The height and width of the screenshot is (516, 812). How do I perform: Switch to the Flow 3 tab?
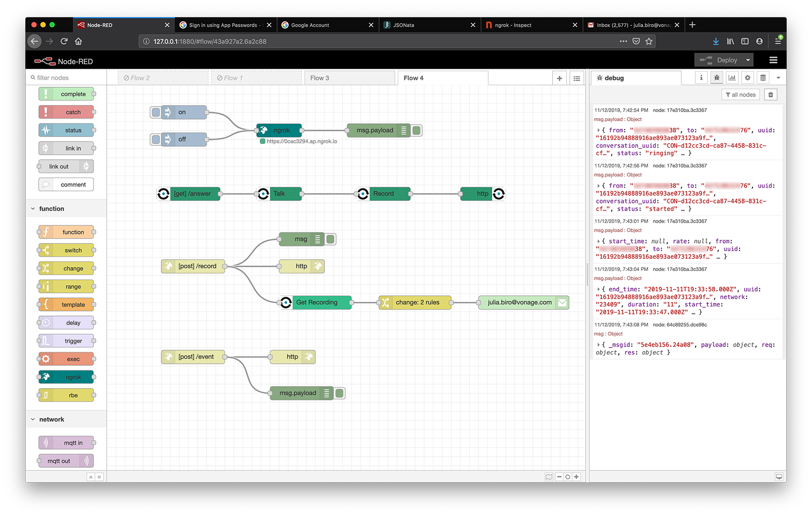point(349,78)
